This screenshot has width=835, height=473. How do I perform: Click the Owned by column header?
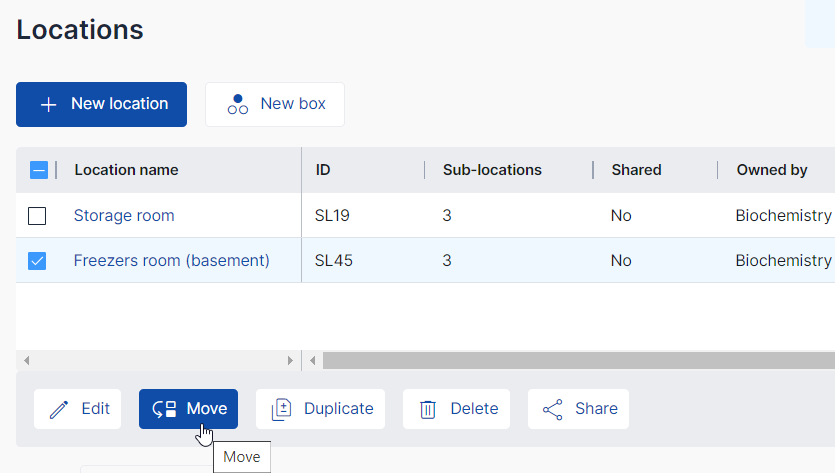772,170
